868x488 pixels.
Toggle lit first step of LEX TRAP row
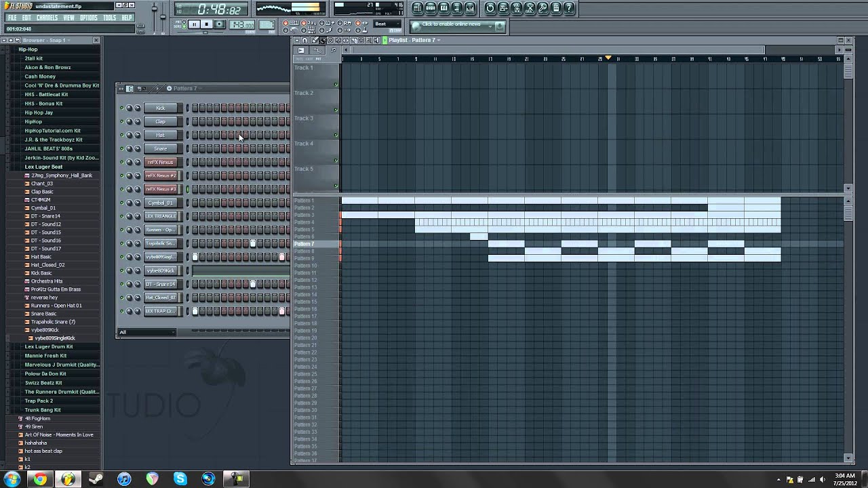195,311
